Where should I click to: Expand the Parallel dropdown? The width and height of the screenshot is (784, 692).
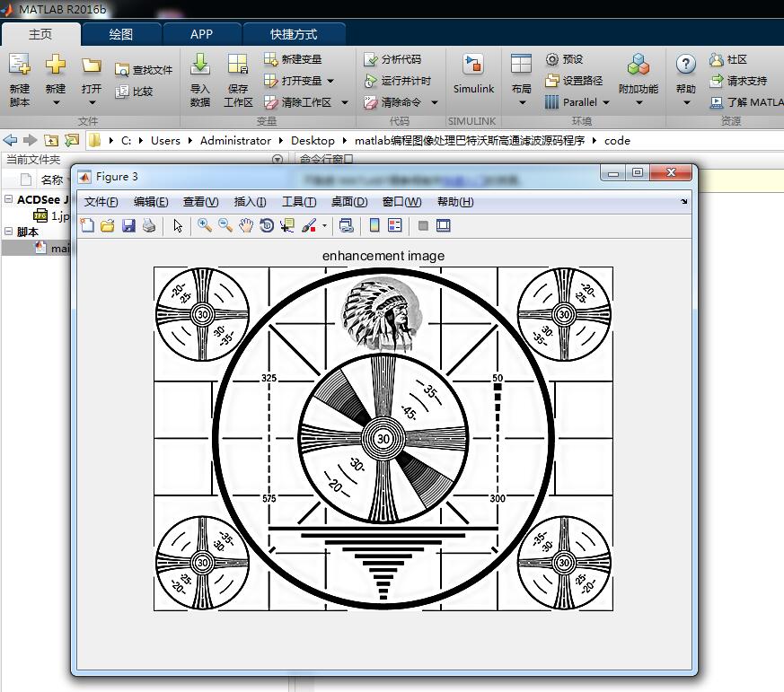point(606,102)
